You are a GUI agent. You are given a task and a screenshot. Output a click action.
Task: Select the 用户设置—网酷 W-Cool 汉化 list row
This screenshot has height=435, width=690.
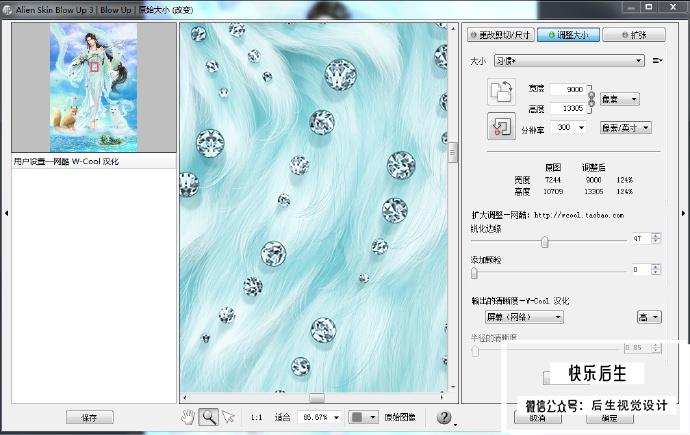94,161
